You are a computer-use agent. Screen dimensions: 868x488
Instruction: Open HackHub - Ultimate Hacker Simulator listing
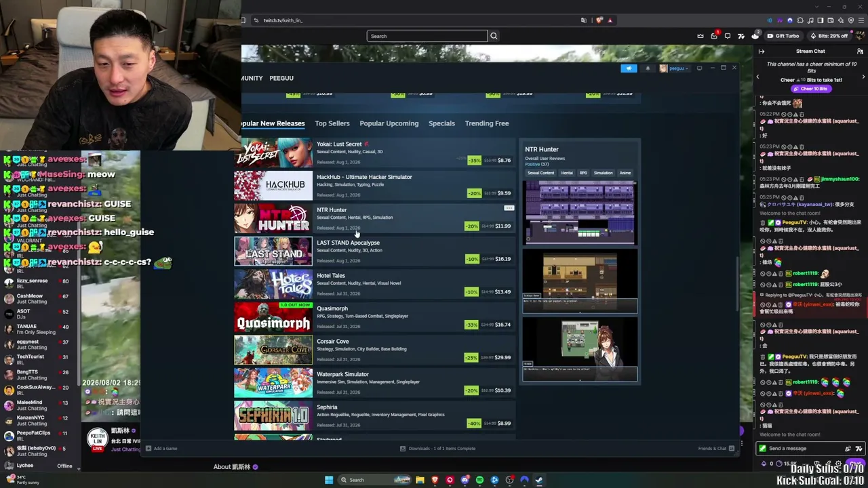[375, 185]
